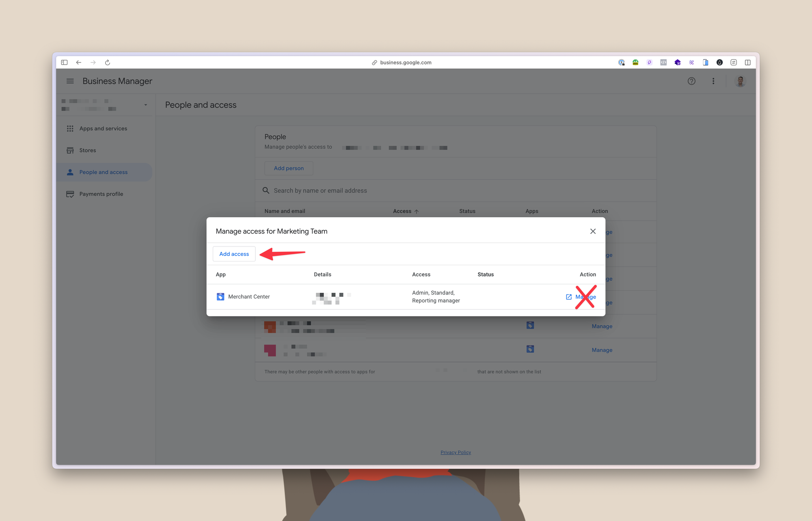The image size is (812, 521).
Task: Toggle the browser sidebar panel icon
Action: click(x=64, y=63)
